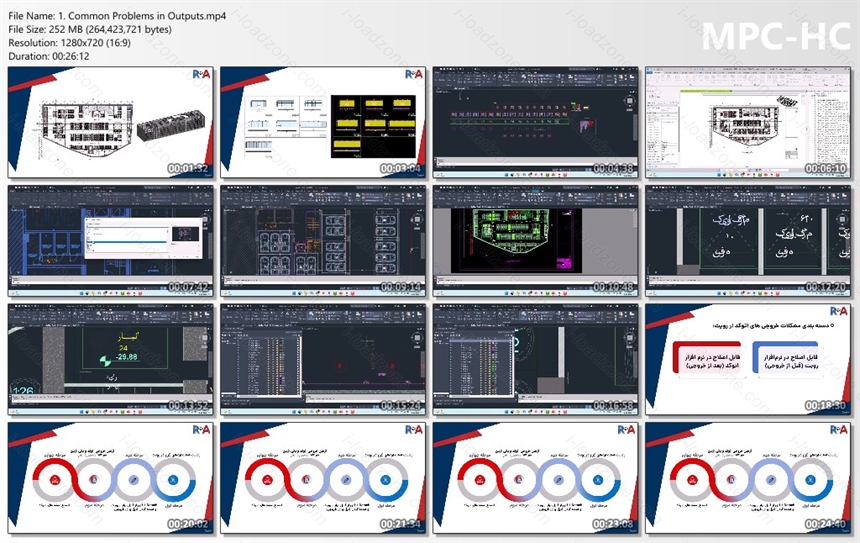The height and width of the screenshot is (543, 860).
Task: Click the thumbnail stamped 00:09:14
Action: coord(323,241)
